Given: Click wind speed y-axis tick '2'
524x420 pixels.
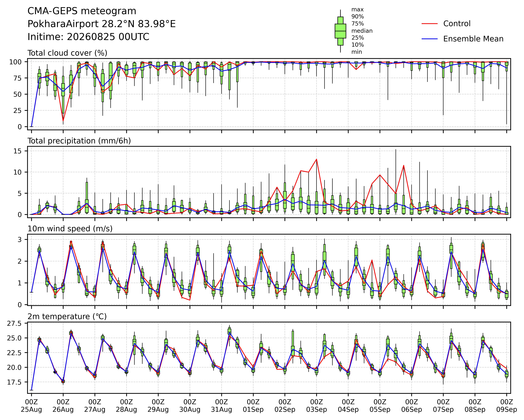Looking at the screenshot, I should tap(20, 261).
